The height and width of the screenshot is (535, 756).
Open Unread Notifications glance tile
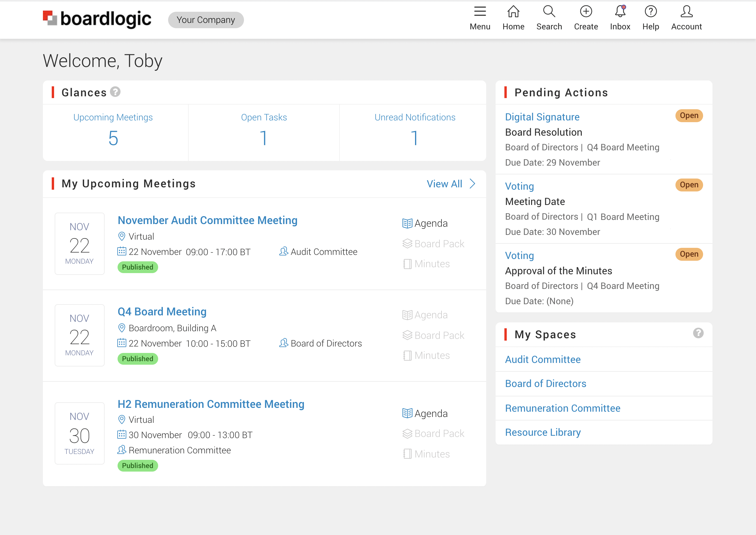coord(414,132)
